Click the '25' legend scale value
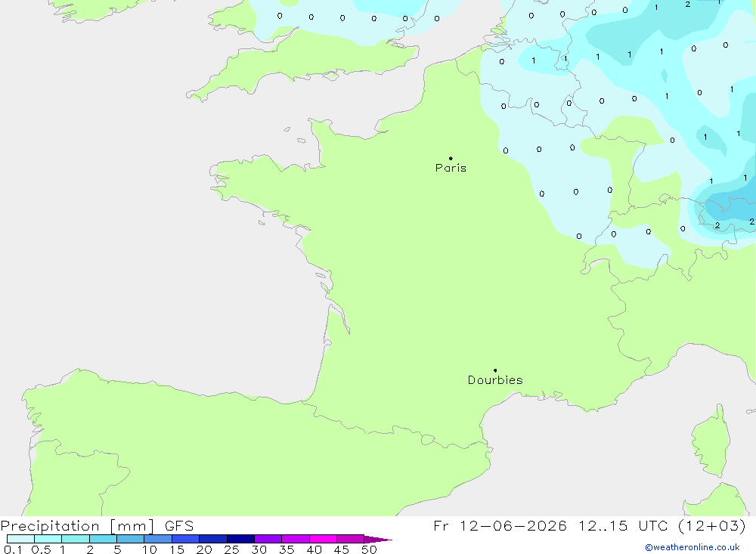Viewport: 756px width, 554px height. point(232,549)
